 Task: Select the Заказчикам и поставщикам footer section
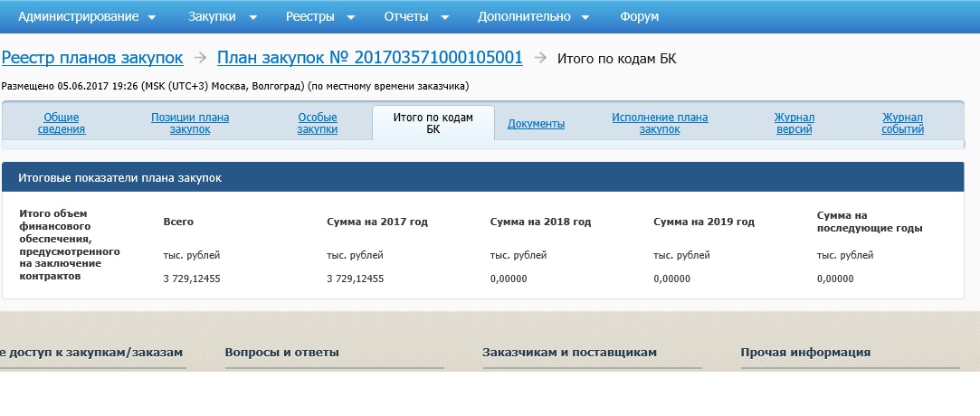coord(569,353)
